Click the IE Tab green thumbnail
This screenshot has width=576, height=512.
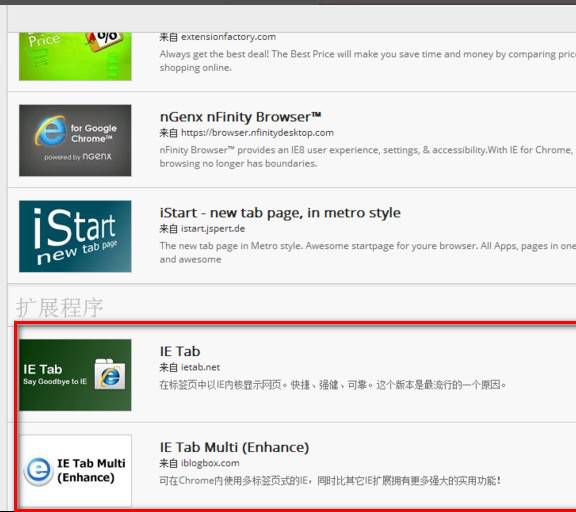75,375
